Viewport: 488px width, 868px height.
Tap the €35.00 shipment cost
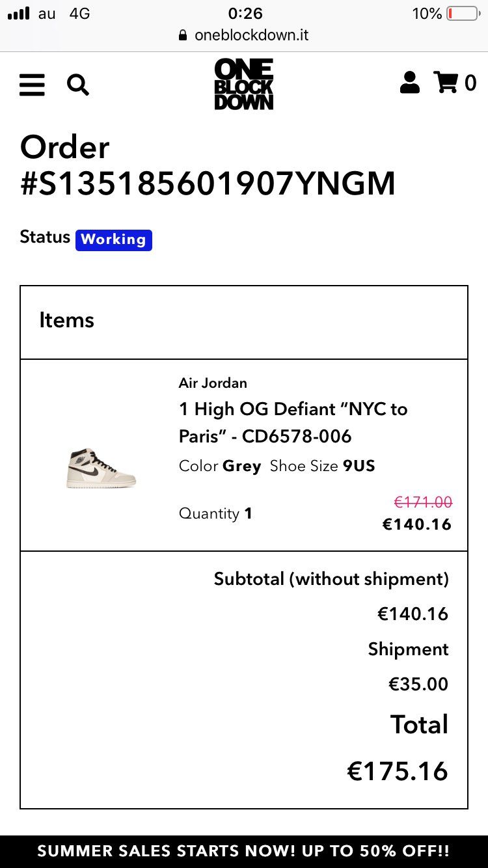pyautogui.click(x=418, y=684)
